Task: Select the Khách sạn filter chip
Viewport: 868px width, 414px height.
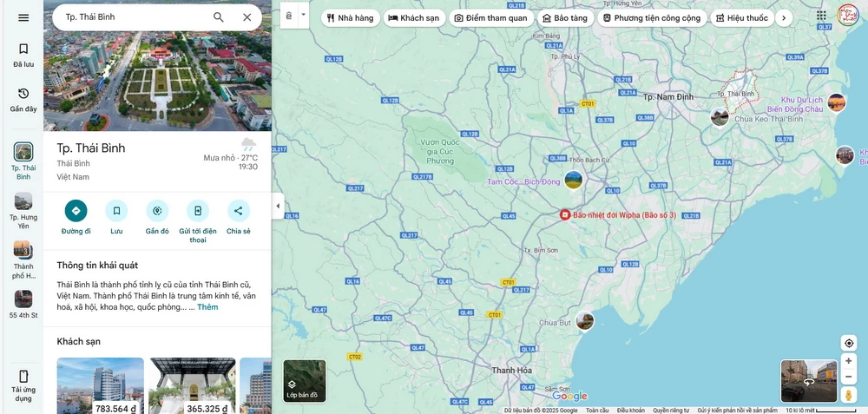Action: (x=413, y=17)
